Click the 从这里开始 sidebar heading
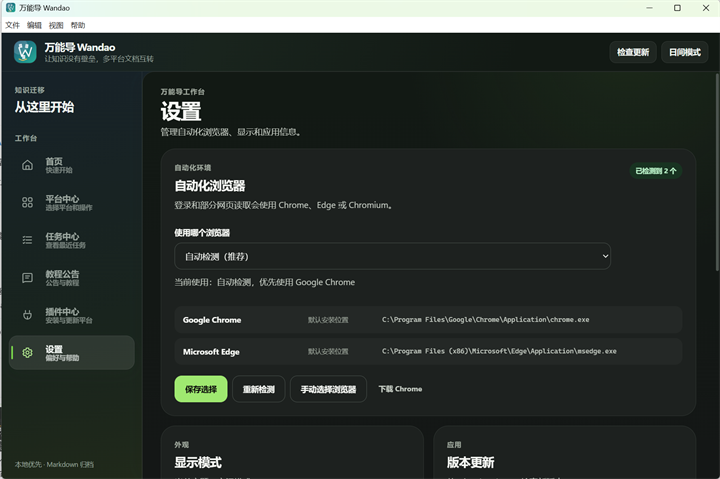Viewport: 720px width, 479px height. (44, 107)
